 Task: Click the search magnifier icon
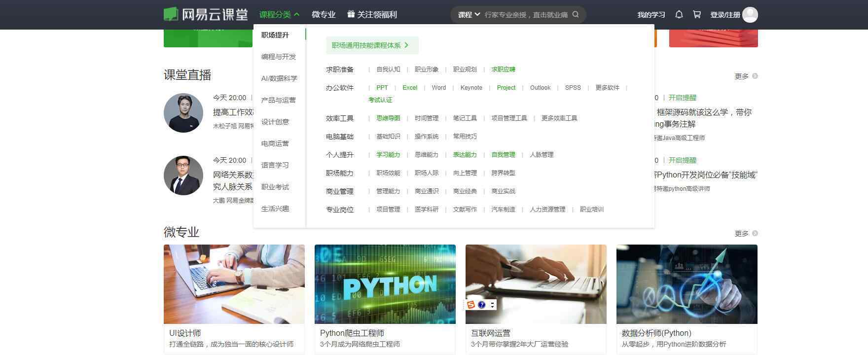(576, 15)
